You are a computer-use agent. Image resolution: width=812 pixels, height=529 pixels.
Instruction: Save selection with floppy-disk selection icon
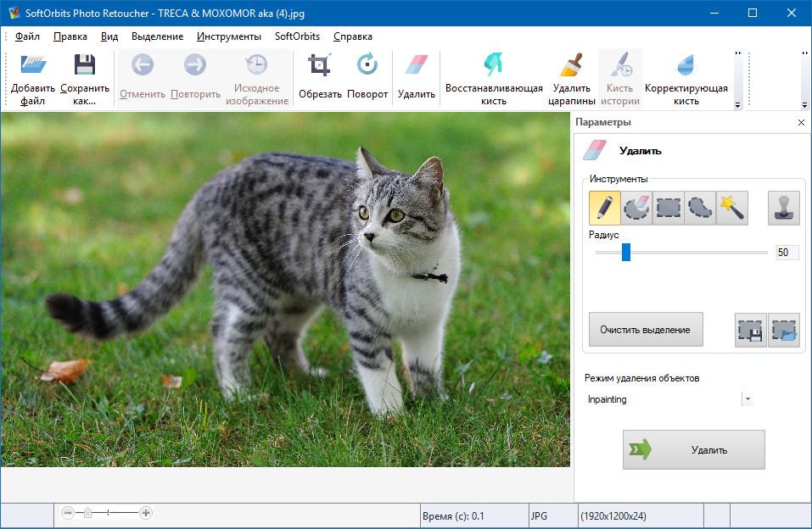point(751,330)
